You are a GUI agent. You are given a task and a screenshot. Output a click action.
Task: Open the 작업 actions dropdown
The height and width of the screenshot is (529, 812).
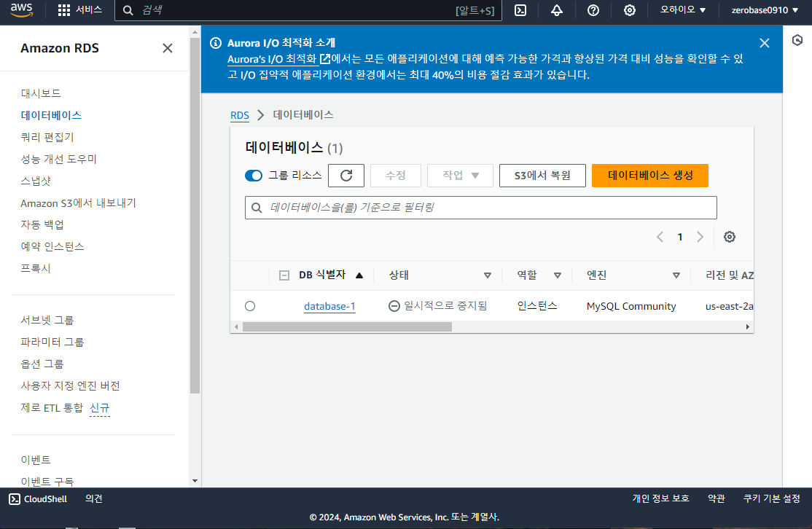(461, 176)
